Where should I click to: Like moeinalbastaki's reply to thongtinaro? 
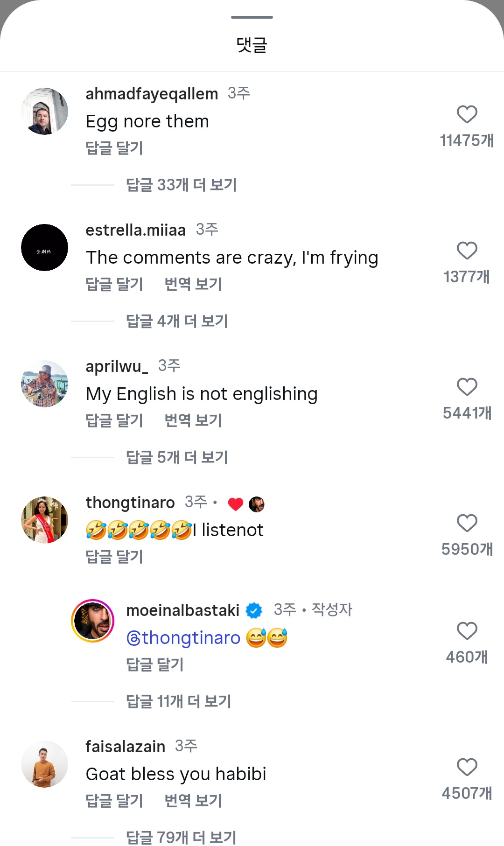(x=467, y=631)
